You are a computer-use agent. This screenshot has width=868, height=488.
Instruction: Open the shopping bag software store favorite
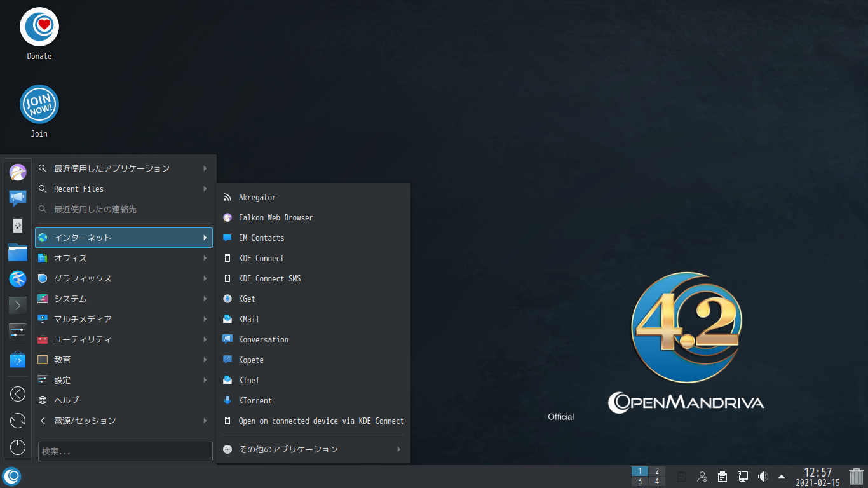(x=18, y=360)
